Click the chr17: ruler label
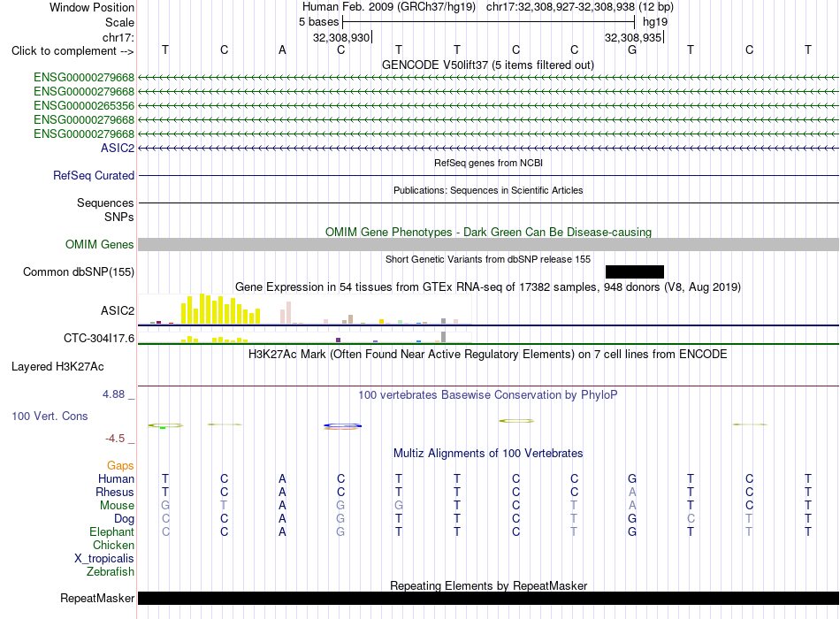The image size is (840, 619). 118,37
